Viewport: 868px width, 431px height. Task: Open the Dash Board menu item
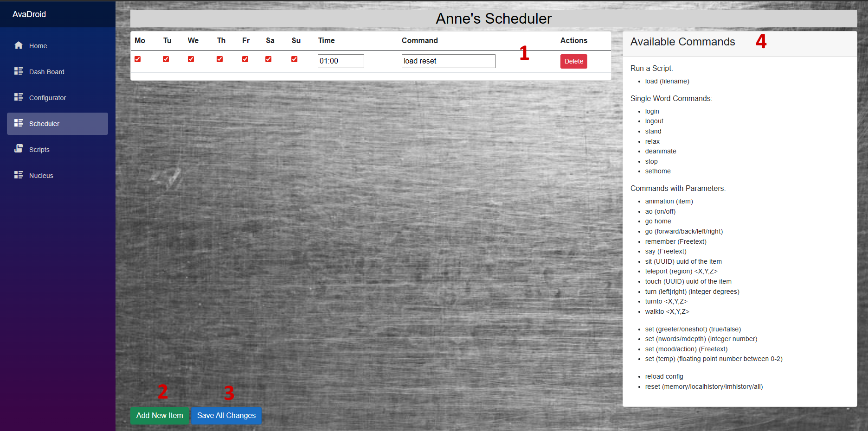(47, 72)
